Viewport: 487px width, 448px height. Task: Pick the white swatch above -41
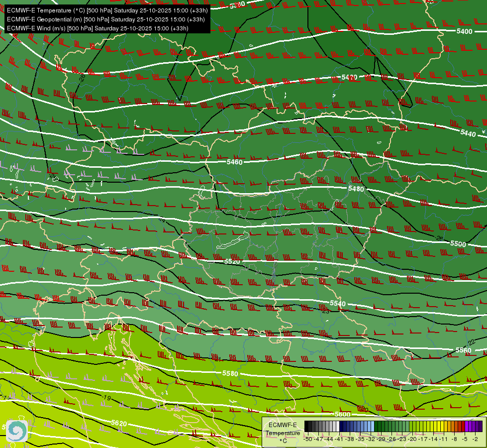coord(338,426)
